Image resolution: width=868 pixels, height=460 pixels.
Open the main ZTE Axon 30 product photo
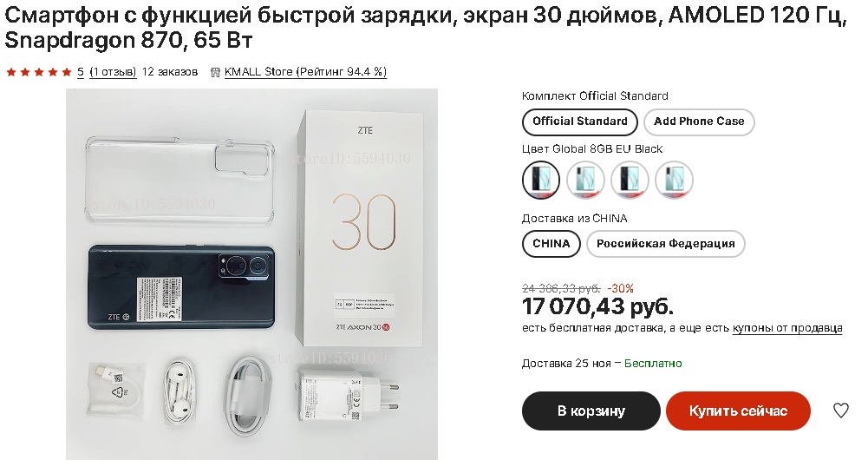pyautogui.click(x=251, y=273)
